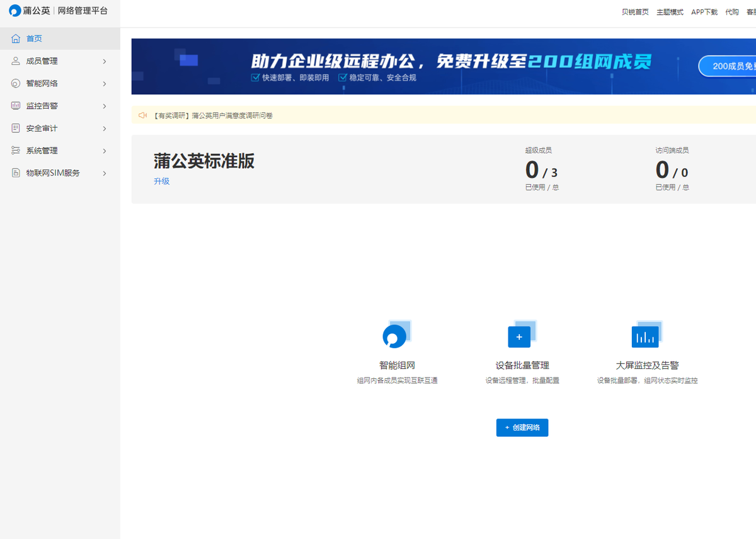756x539 pixels.
Task: Open the APP下载 link
Action: pyautogui.click(x=704, y=12)
